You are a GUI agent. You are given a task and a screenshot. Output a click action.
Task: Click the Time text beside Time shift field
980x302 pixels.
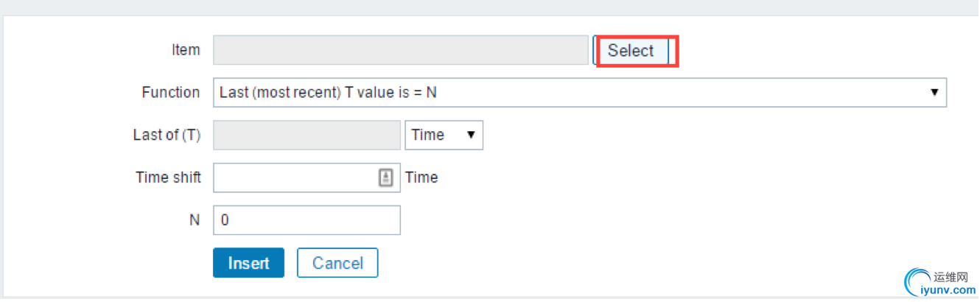[421, 178]
